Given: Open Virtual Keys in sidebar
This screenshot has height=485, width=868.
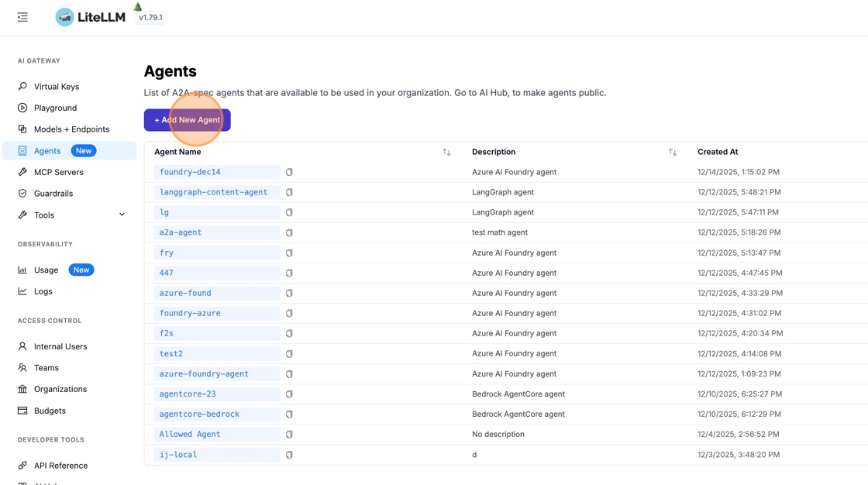Looking at the screenshot, I should click(x=56, y=87).
